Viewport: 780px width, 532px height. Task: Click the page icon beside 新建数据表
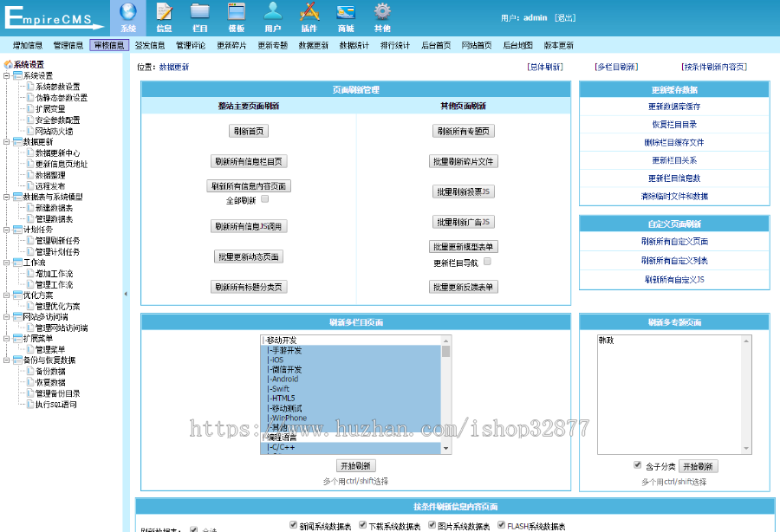point(30,207)
